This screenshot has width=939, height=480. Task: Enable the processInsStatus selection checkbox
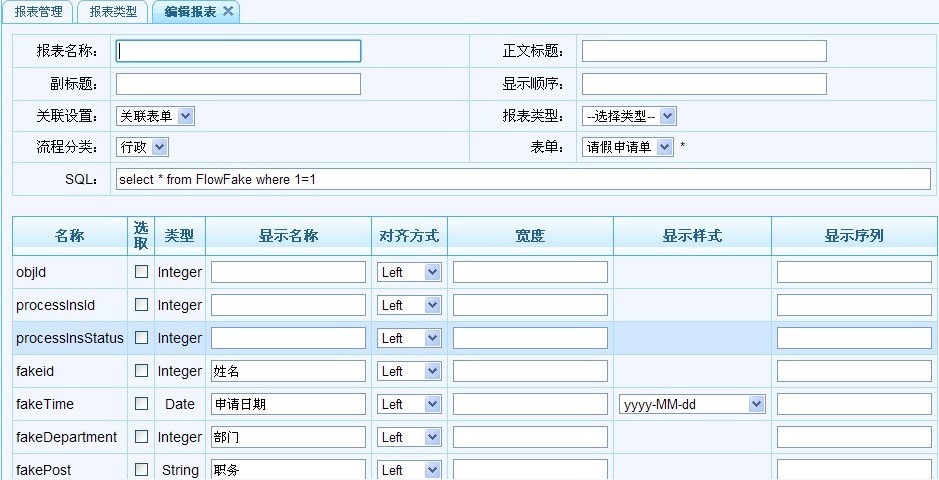pos(141,338)
